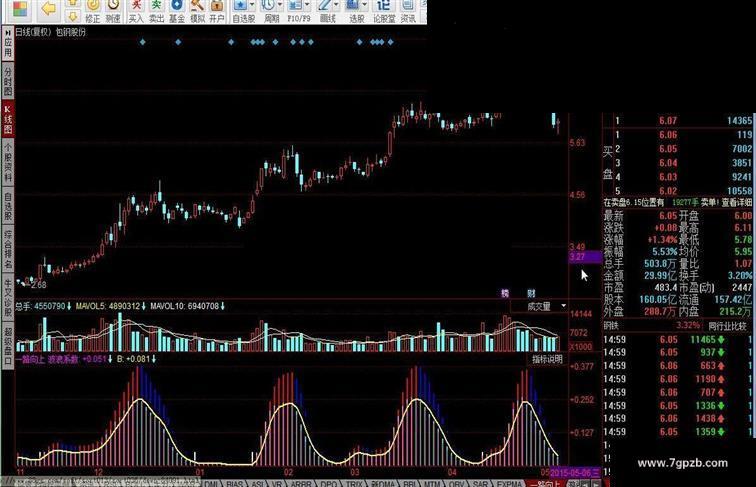Screen dimensions: 756x487
Task: Select the BBI indicator tab
Action: coord(410,483)
